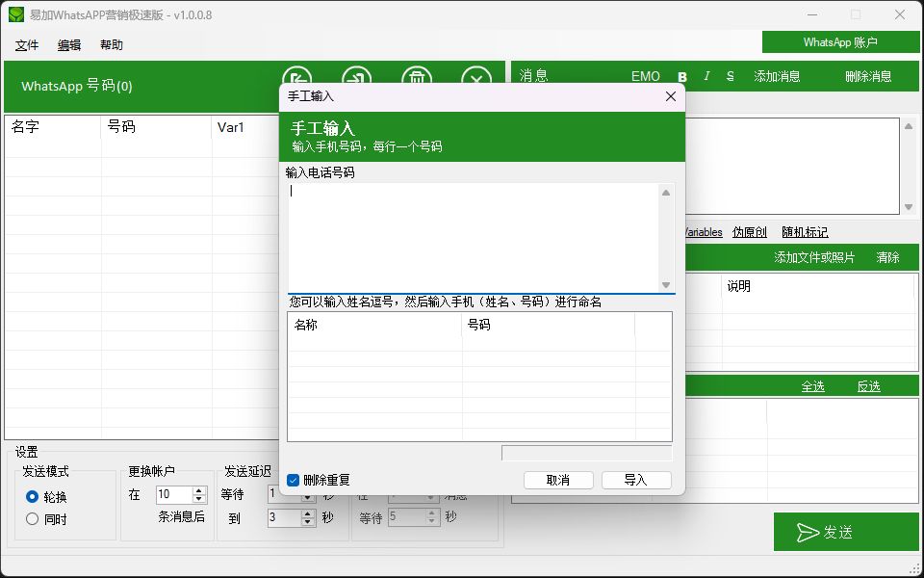Click the 反选 link
Screen dimensions: 924x578
coord(868,386)
